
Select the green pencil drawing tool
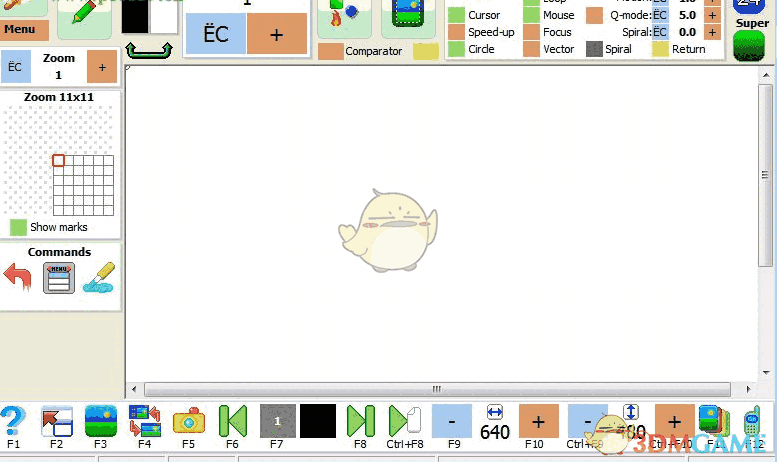click(x=84, y=14)
